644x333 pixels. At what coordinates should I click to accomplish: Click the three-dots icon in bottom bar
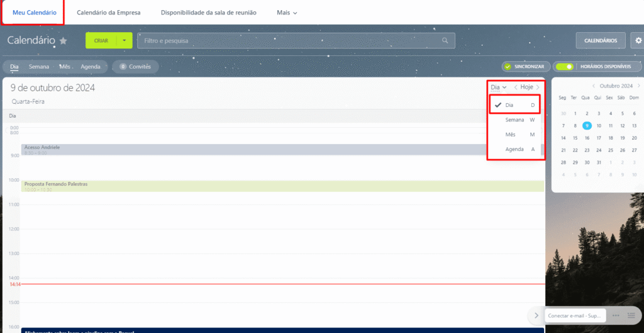(616, 315)
